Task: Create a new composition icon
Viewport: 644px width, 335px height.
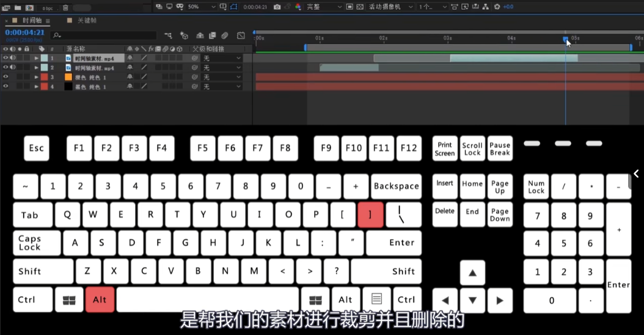Action: [29, 8]
